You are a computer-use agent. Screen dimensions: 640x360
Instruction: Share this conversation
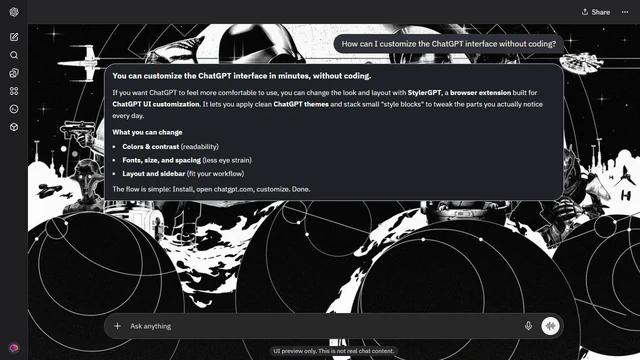596,12
